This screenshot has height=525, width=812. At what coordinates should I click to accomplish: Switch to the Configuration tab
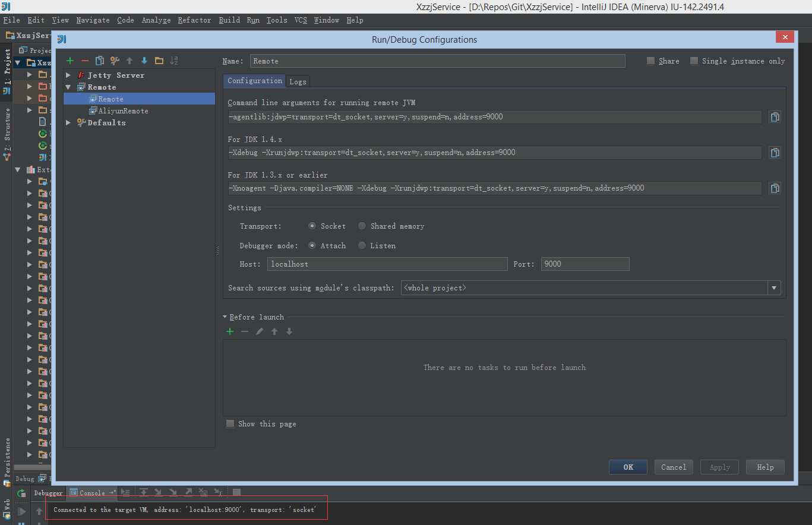255,81
